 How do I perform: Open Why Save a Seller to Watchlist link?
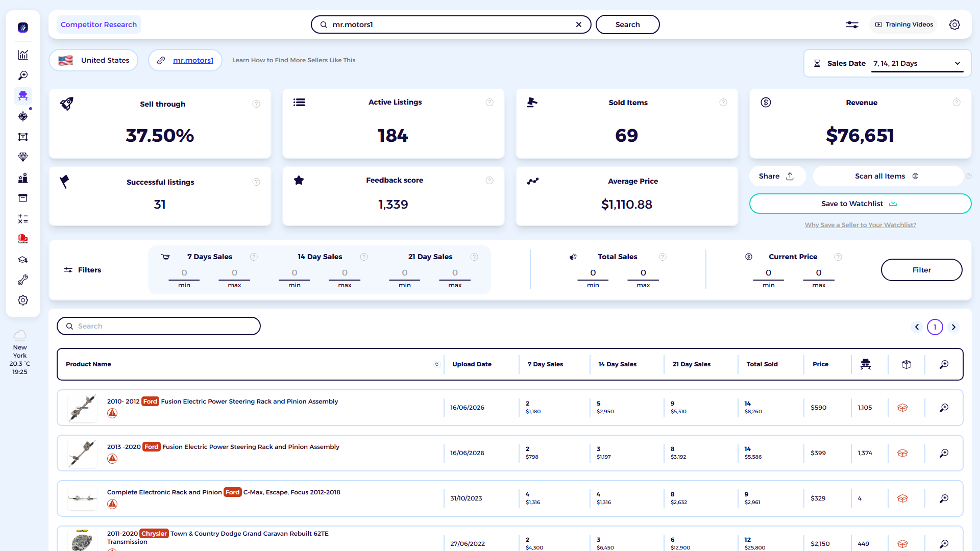pyautogui.click(x=860, y=225)
